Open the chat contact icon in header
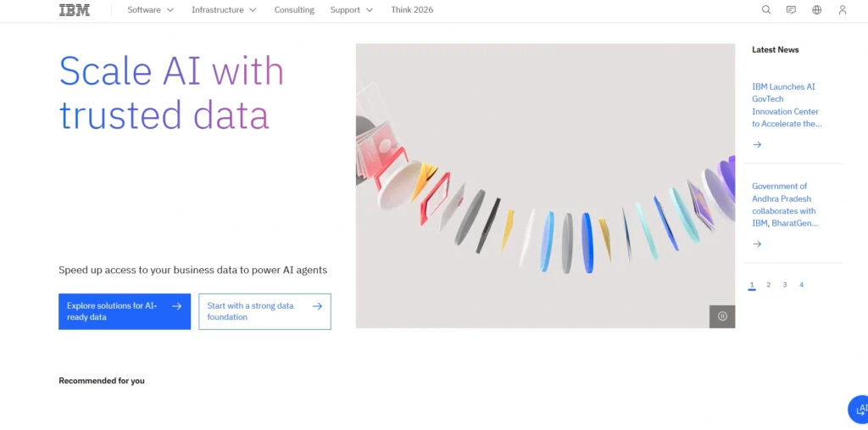Image resolution: width=868 pixels, height=430 pixels. 791,10
